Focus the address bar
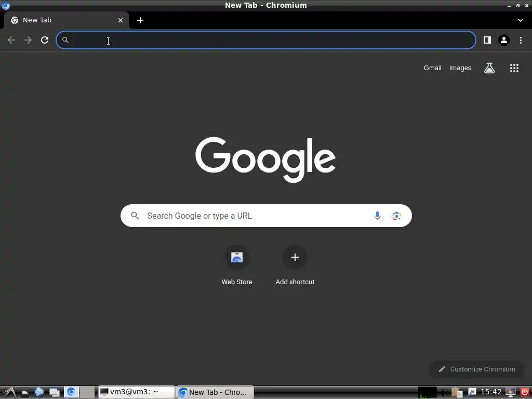Screen dimensions: 532x399 click(266, 40)
